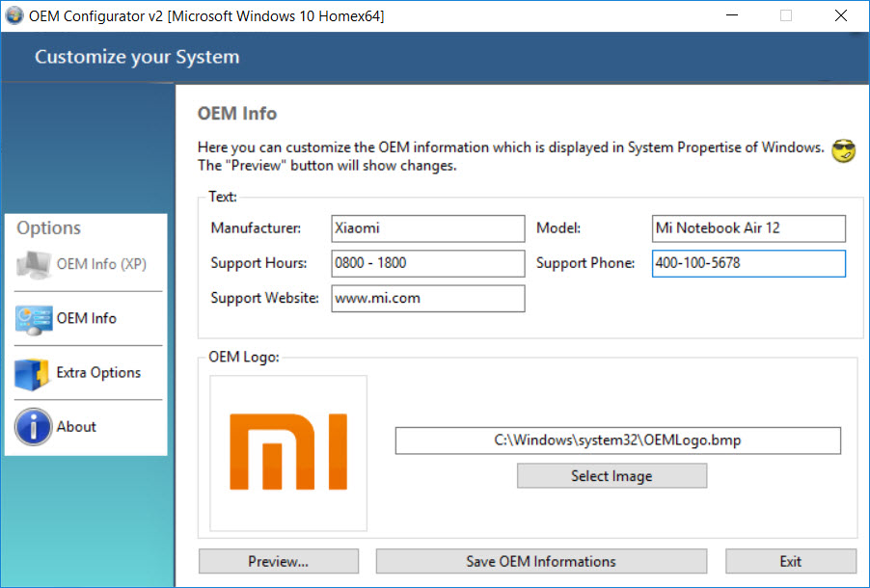The width and height of the screenshot is (870, 588).
Task: Focus the Manufacturer field containing Xiaomi
Action: 428,228
